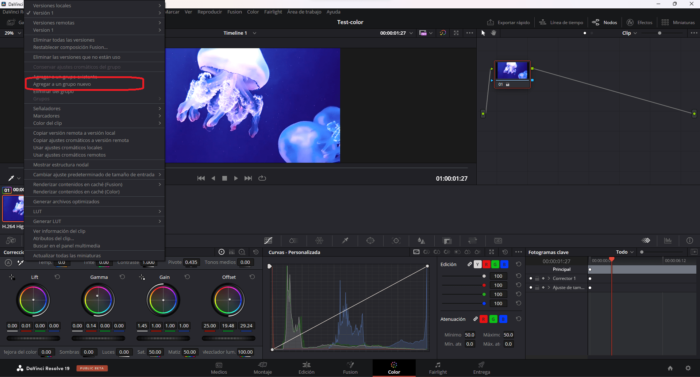
Task: Click Exportar rápido button
Action: point(508,22)
